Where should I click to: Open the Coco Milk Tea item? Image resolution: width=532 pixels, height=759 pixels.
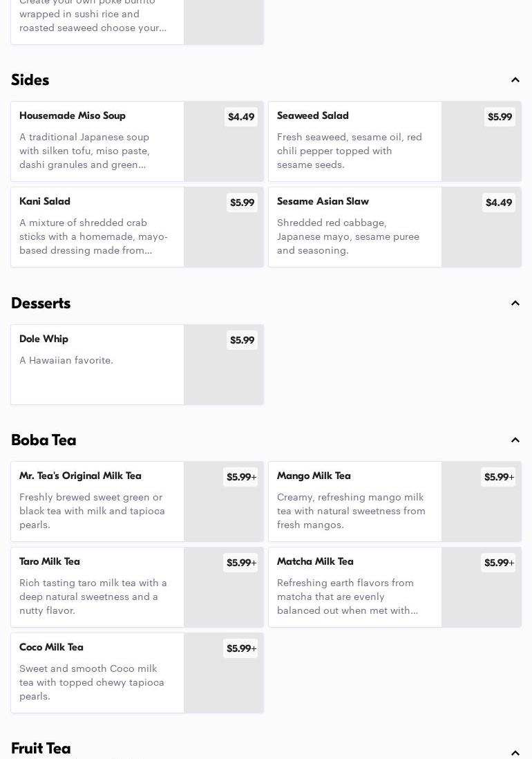[97, 673]
